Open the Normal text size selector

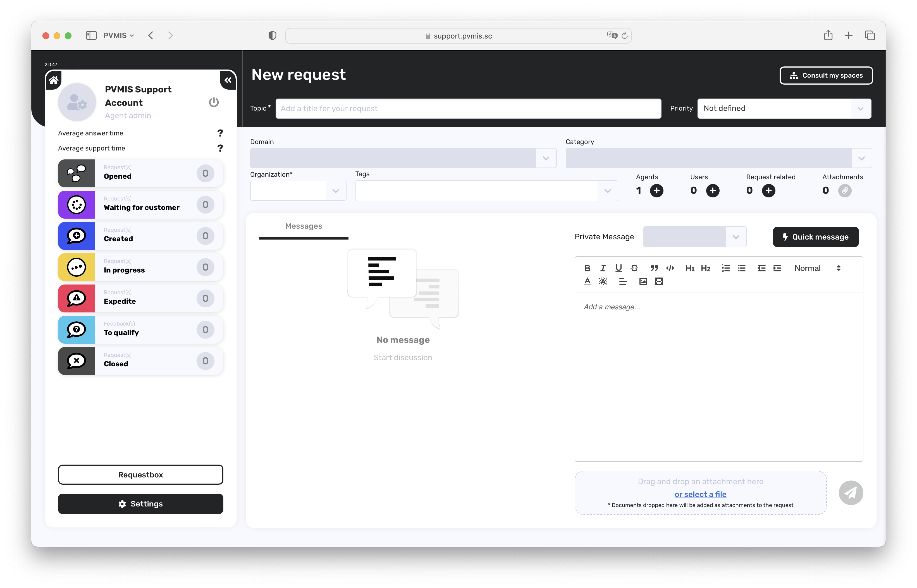click(817, 268)
